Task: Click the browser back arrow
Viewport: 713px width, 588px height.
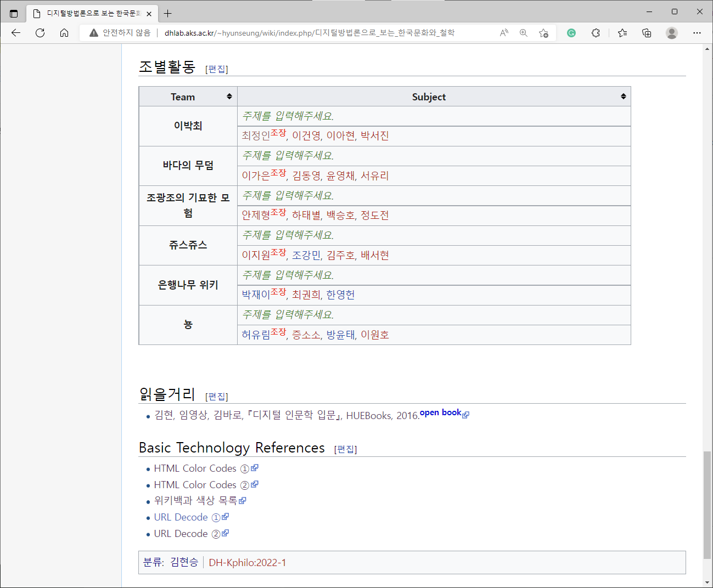Action: [16, 33]
